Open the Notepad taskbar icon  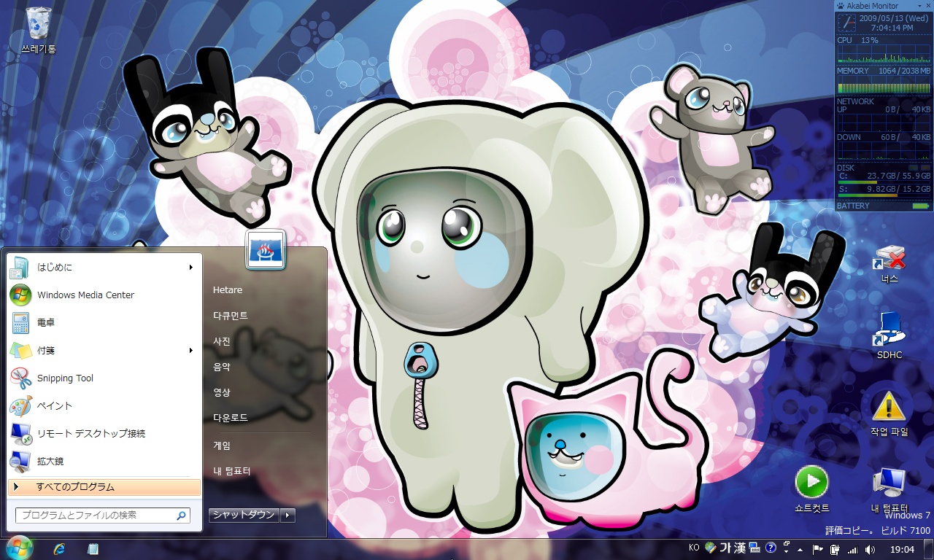(93, 549)
